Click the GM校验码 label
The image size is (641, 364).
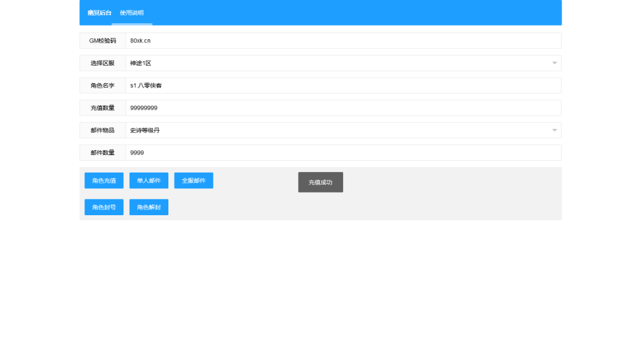click(103, 41)
